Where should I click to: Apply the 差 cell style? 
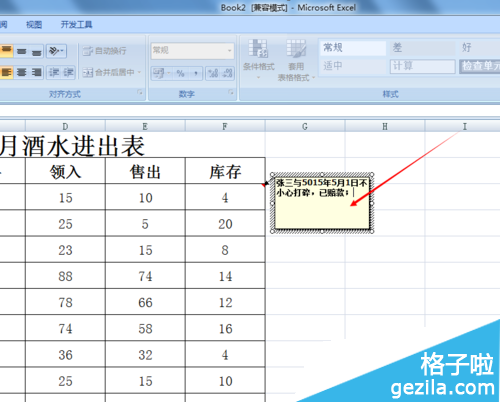pyautogui.click(x=423, y=48)
